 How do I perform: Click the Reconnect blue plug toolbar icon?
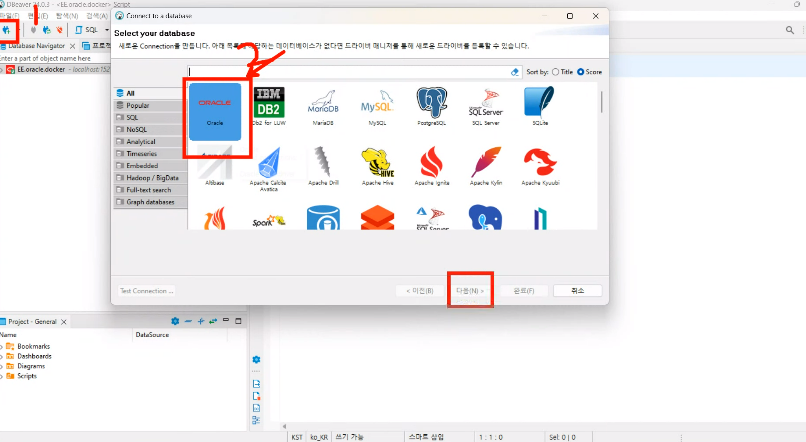pyautogui.click(x=47, y=30)
